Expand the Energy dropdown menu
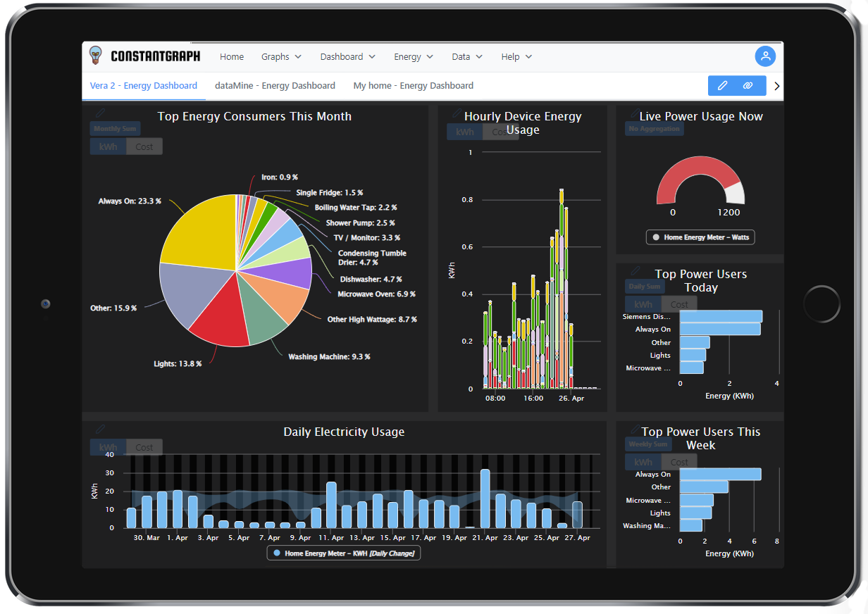 413,57
